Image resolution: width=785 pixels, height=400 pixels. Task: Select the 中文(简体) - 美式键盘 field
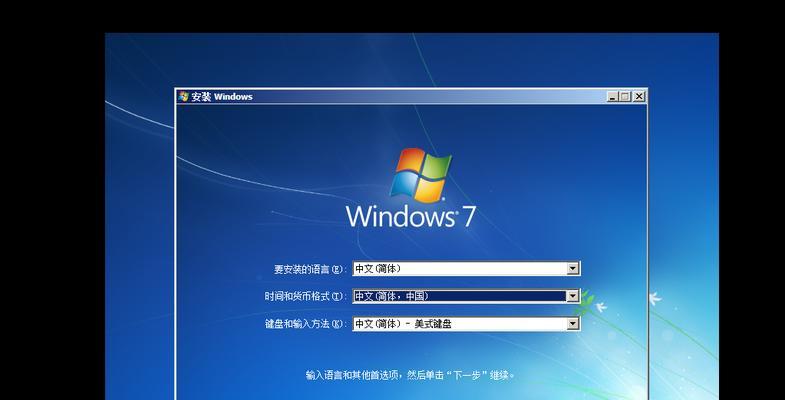(x=466, y=324)
